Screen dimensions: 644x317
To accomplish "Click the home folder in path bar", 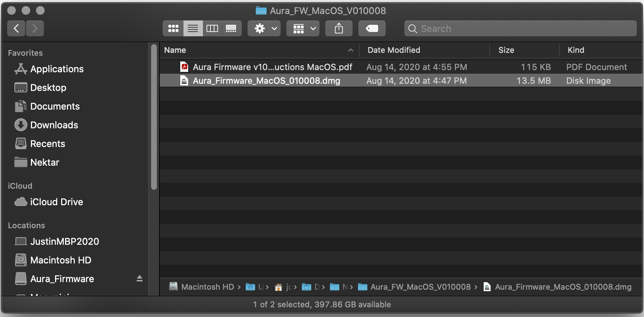I will pos(283,287).
